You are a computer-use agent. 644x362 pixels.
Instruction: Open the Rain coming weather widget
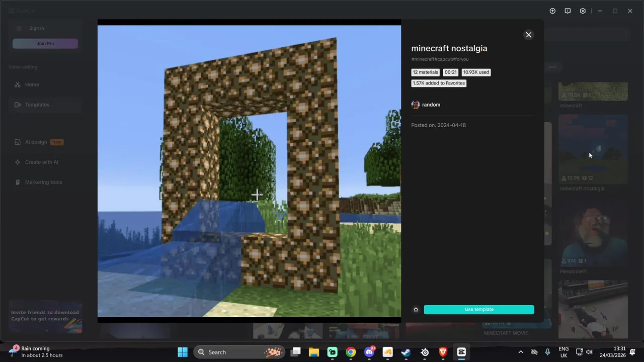[x=35, y=352]
